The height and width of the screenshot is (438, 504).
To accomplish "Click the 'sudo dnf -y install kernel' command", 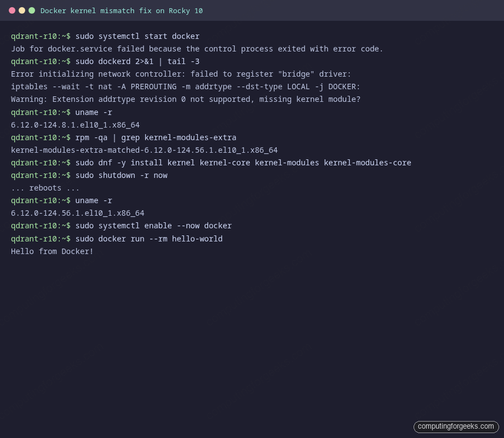I will pyautogui.click(x=243, y=163).
